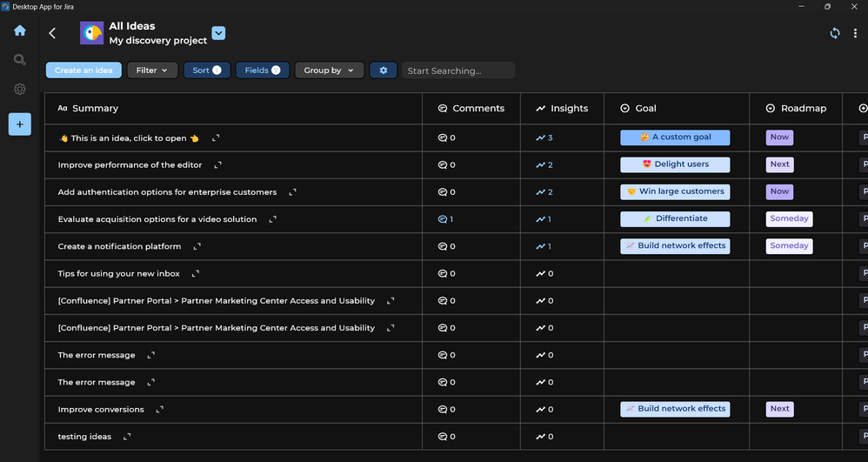Click the Insights column header
This screenshot has width=868, height=462.
(x=562, y=109)
